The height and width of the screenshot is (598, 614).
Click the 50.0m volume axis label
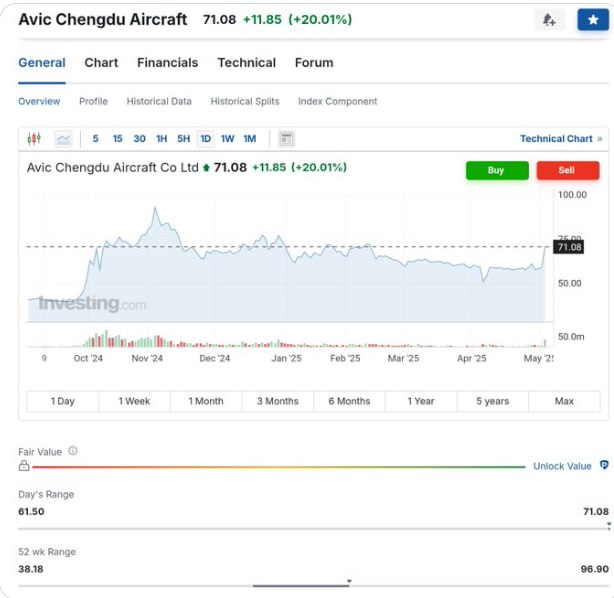click(571, 336)
